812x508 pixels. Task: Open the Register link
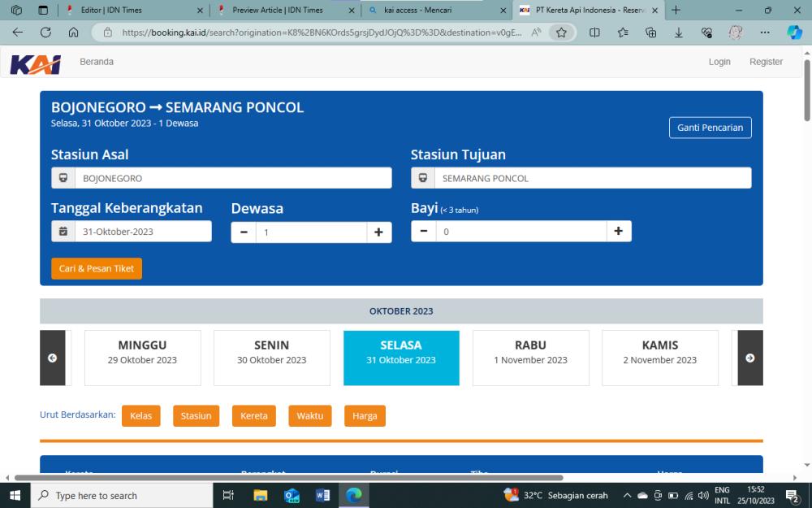(766, 62)
